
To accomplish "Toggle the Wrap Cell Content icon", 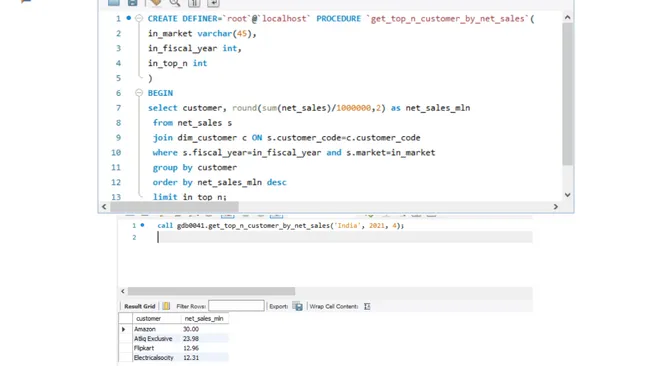I will (x=367, y=306).
